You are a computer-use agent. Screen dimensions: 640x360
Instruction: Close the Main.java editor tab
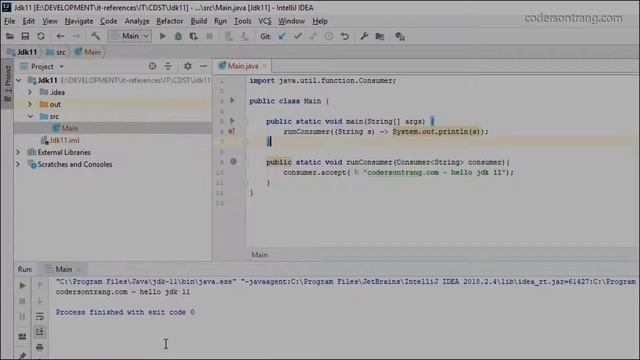[x=264, y=66]
